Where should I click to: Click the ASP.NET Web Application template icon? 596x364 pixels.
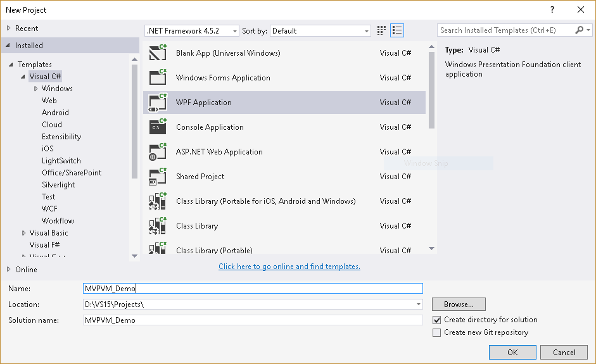(x=158, y=151)
